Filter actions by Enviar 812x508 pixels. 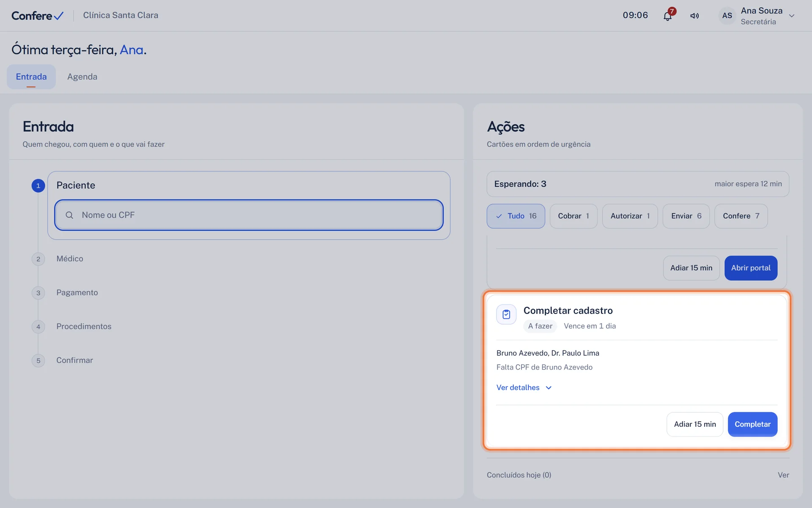686,216
